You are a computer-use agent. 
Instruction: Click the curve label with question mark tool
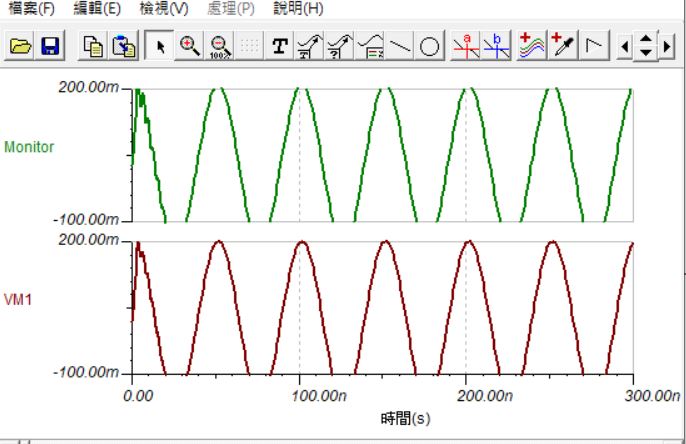(x=340, y=45)
